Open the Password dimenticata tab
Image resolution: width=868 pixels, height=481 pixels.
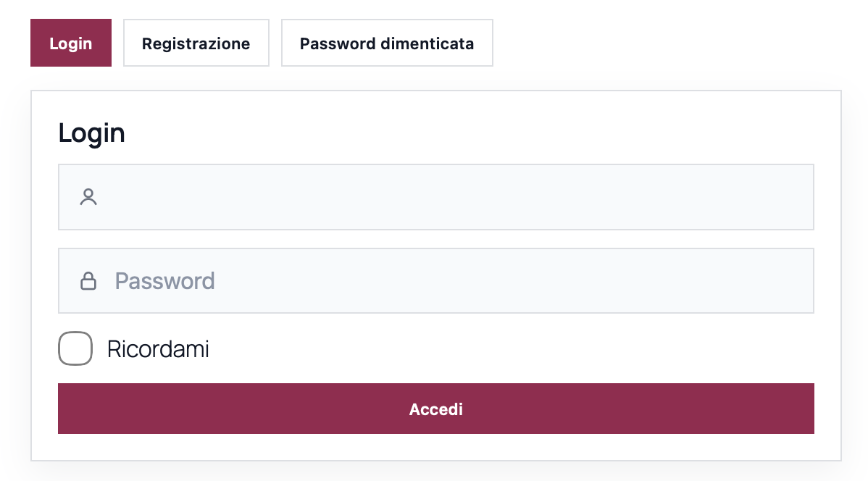coord(387,43)
